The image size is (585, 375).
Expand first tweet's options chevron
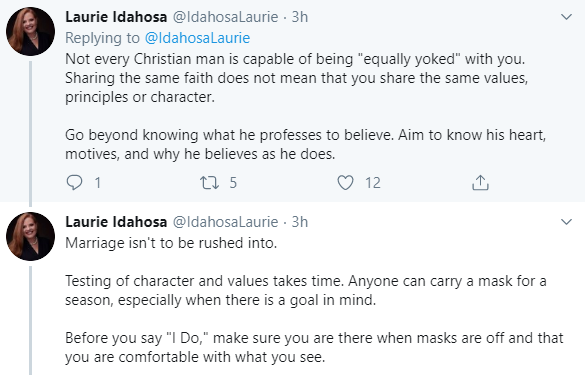566,17
